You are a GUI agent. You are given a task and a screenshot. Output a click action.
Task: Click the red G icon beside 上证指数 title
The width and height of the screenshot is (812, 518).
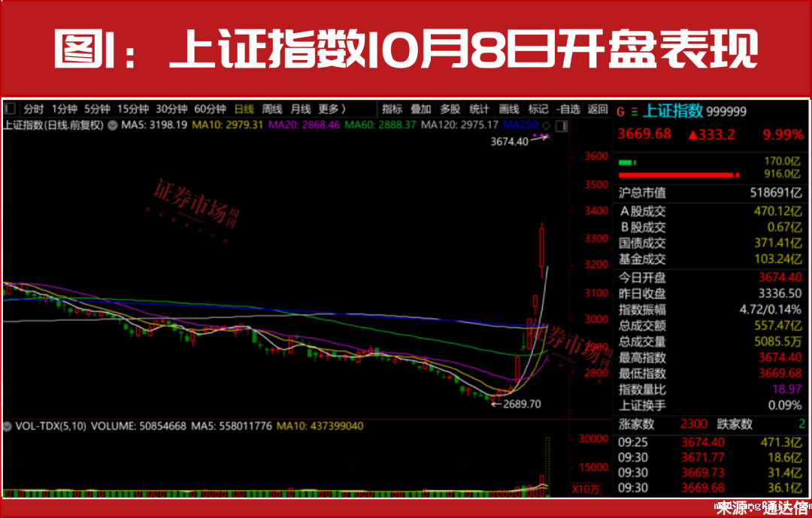click(621, 111)
